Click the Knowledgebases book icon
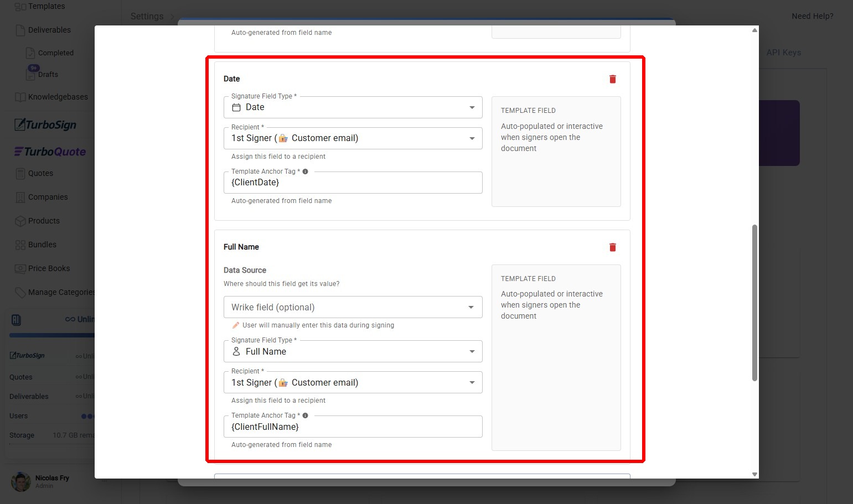 tap(20, 97)
